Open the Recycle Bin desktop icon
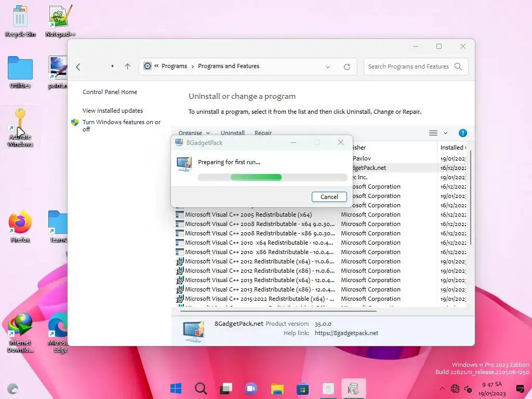 click(x=20, y=21)
